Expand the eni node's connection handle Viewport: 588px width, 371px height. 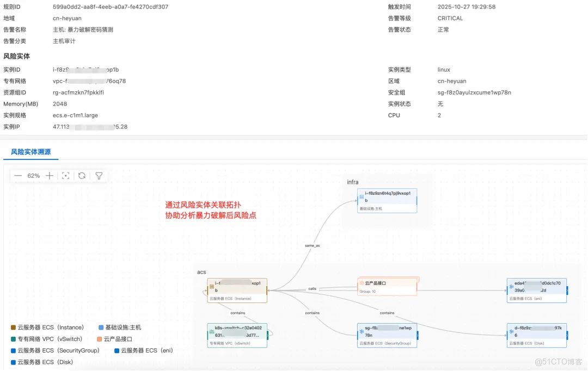(x=567, y=290)
